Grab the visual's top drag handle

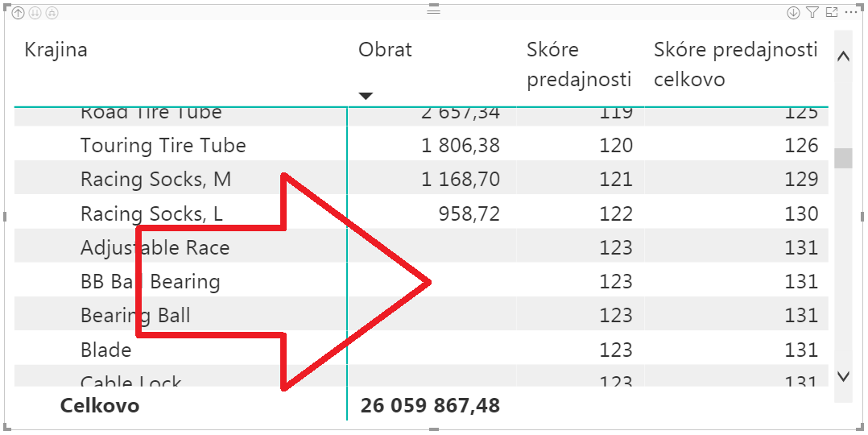434,11
